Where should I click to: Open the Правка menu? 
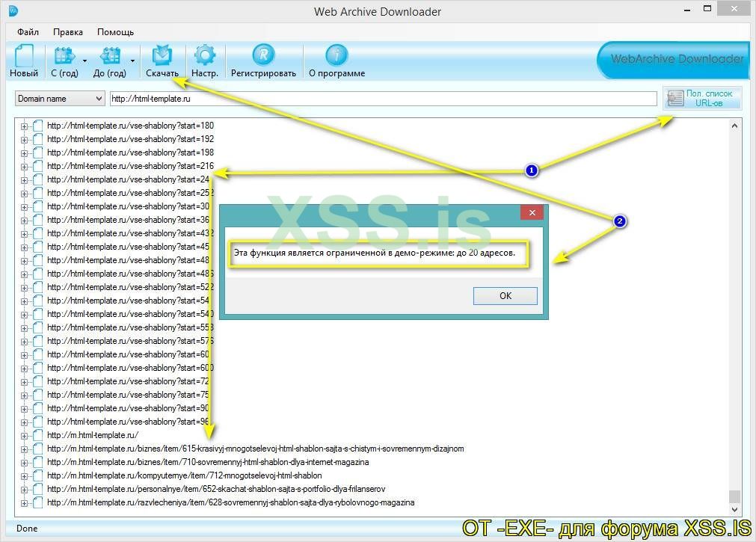[x=67, y=32]
